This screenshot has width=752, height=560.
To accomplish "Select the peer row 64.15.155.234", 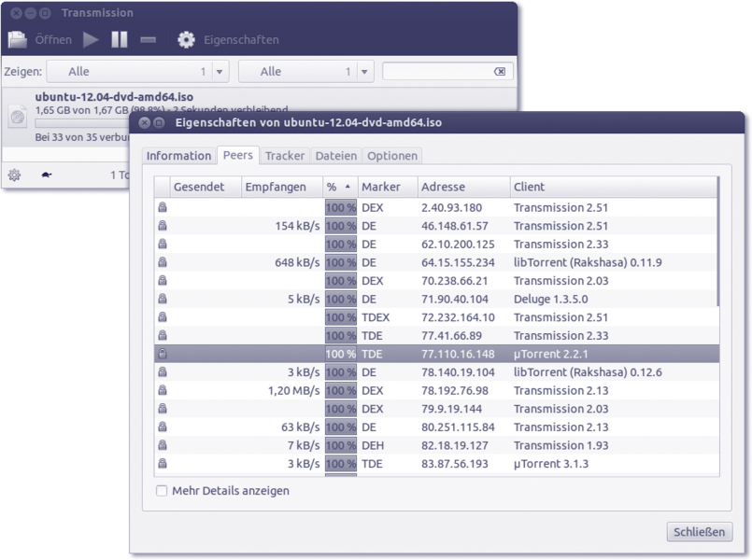I will [457, 262].
